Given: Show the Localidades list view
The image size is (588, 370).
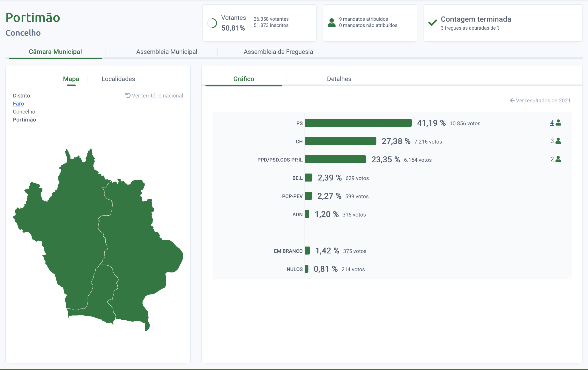Looking at the screenshot, I should 118,79.
